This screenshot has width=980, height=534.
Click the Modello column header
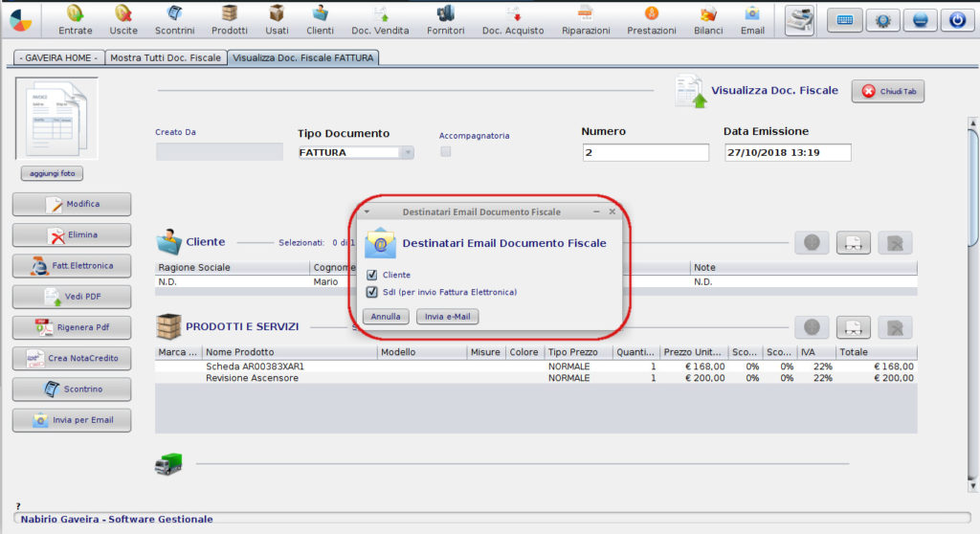pyautogui.click(x=422, y=352)
